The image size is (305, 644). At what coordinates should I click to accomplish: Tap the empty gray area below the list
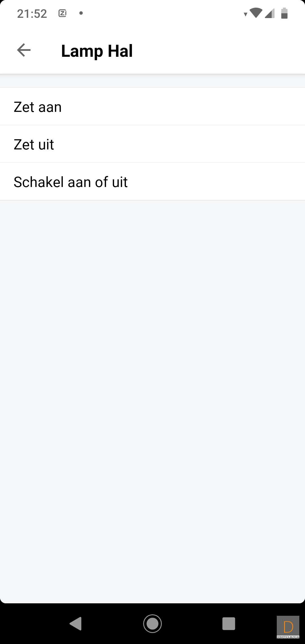coord(152,395)
